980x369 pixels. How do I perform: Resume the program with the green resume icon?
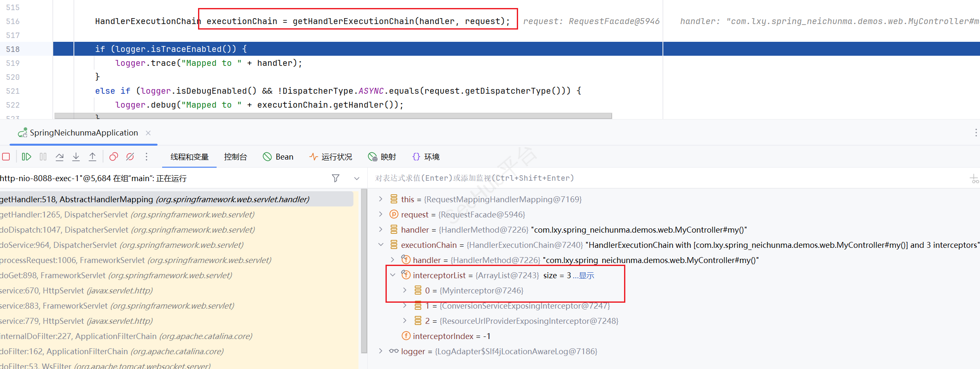(26, 157)
